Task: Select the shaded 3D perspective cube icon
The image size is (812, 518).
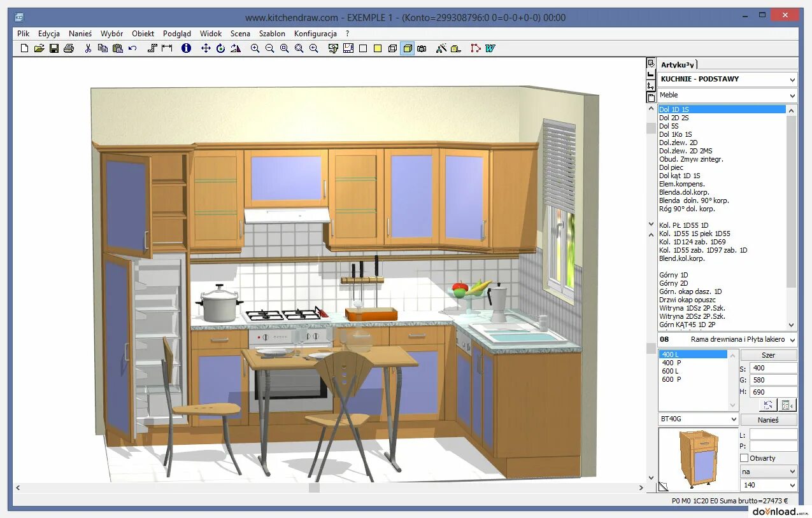Action: (x=407, y=48)
